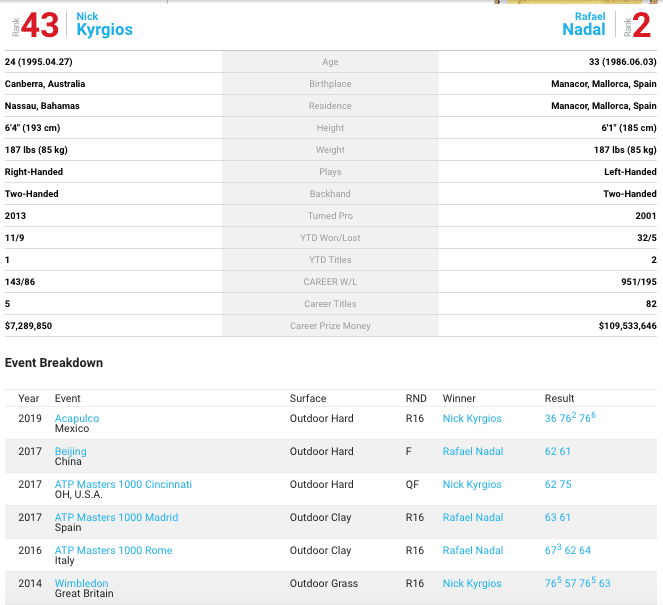Select Kyrgios Right-Handed value
This screenshot has height=605, width=663.
pyautogui.click(x=34, y=172)
